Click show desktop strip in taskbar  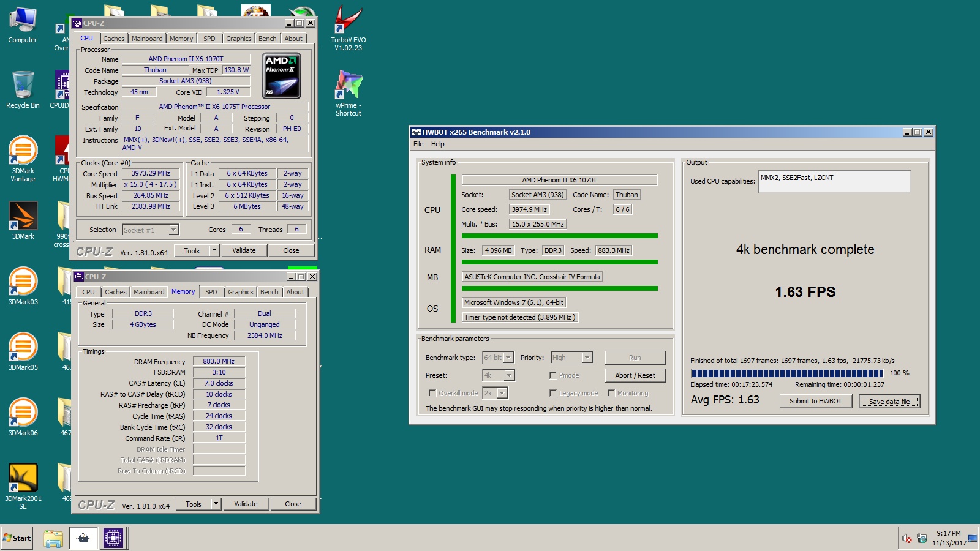(973, 538)
